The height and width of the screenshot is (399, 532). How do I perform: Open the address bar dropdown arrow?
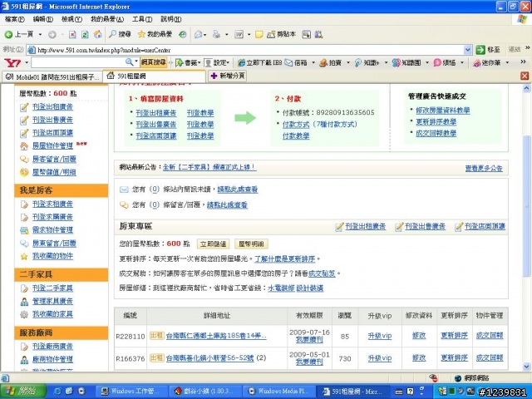click(x=467, y=50)
